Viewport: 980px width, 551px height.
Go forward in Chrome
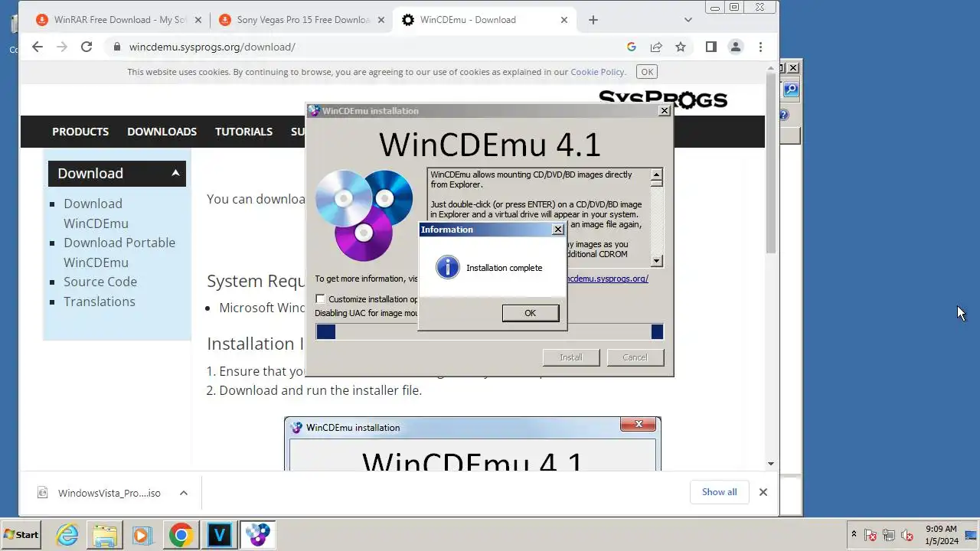(62, 47)
